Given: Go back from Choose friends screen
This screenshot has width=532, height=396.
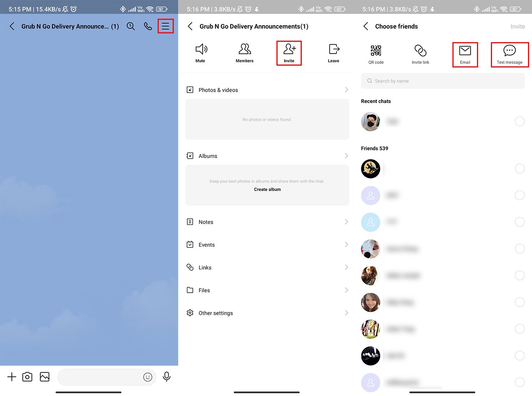Looking at the screenshot, I should pos(366,26).
